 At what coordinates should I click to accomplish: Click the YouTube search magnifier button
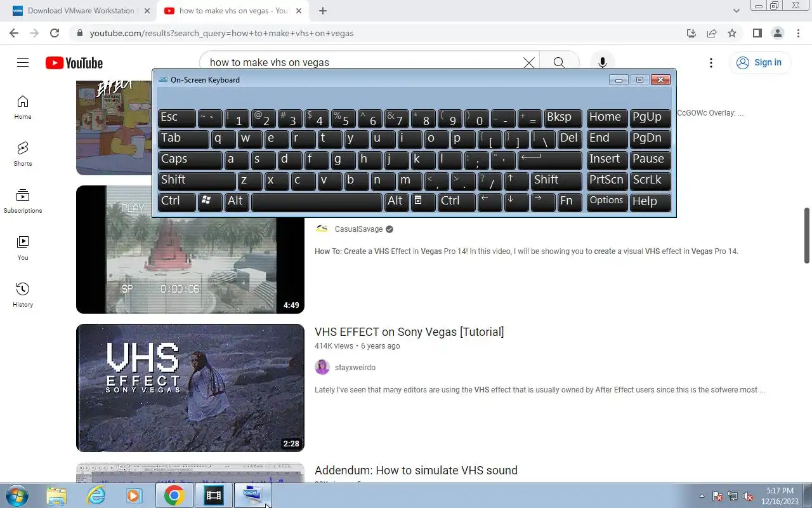(x=559, y=62)
